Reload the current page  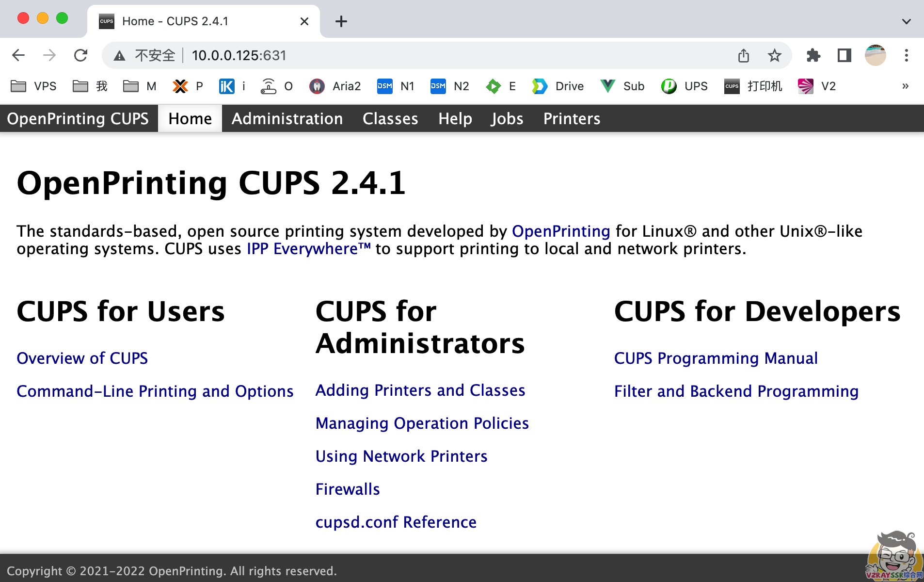click(80, 55)
